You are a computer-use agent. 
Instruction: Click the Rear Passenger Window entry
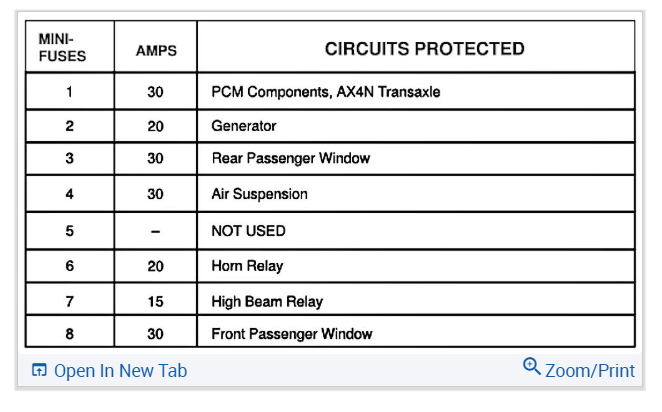point(290,158)
